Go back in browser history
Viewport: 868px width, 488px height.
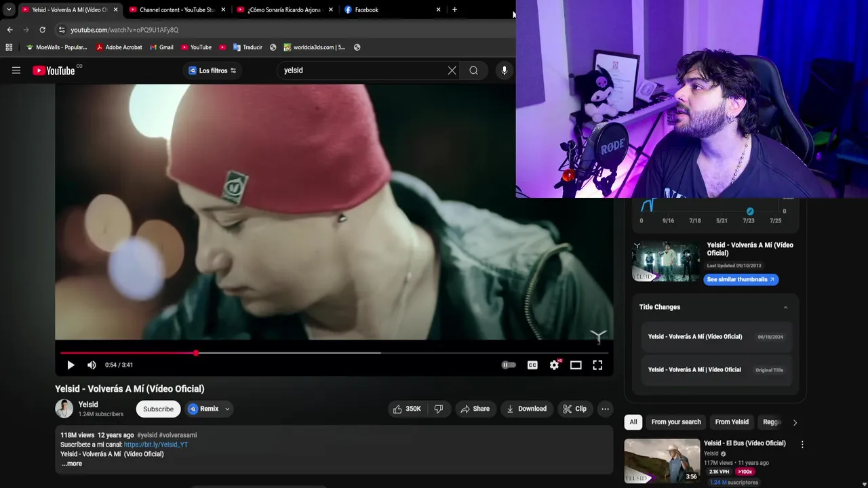pyautogui.click(x=9, y=30)
